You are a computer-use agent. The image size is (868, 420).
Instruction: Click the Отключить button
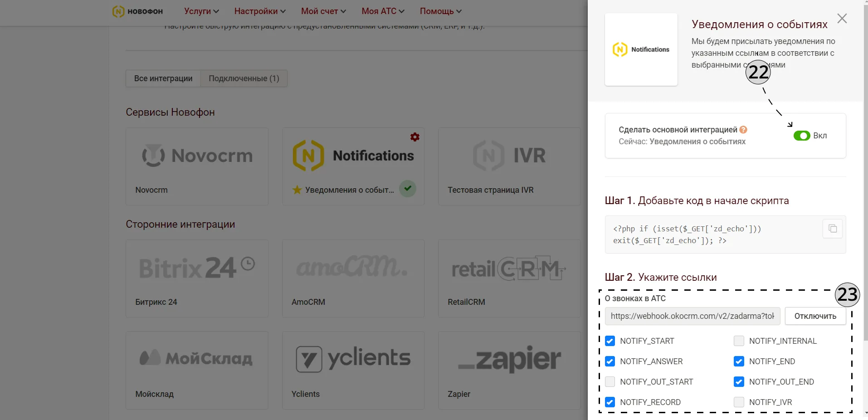coord(815,316)
